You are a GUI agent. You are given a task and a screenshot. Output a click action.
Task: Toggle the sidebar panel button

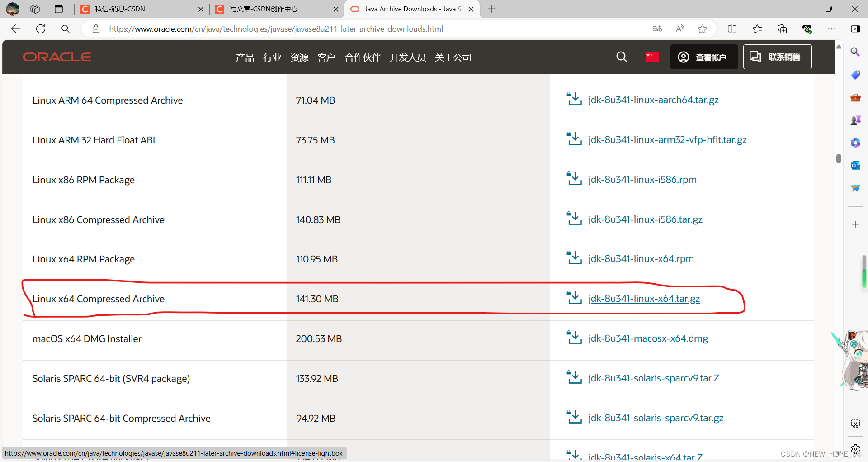(856, 29)
